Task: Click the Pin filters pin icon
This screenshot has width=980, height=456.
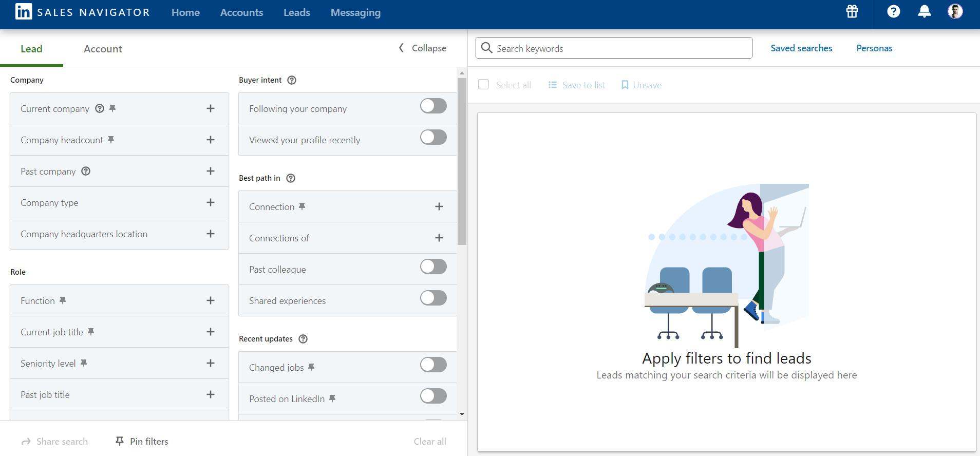Action: pyautogui.click(x=120, y=441)
